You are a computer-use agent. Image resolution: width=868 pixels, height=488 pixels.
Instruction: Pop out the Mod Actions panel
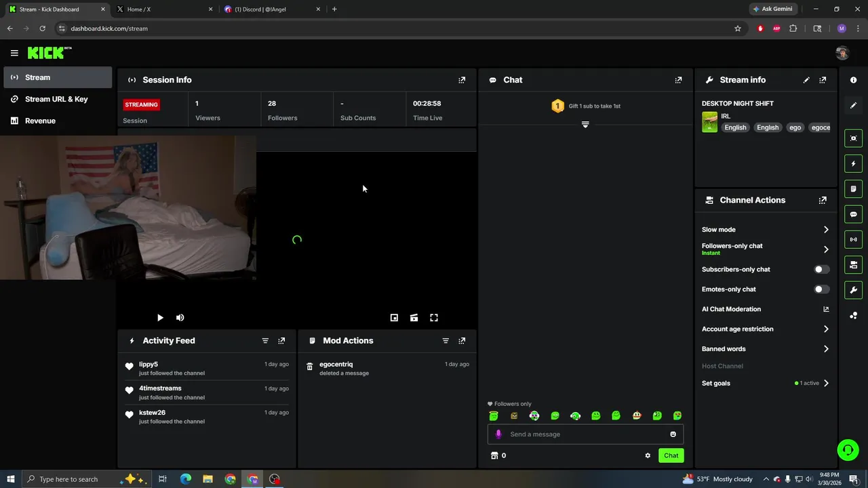coord(462,341)
